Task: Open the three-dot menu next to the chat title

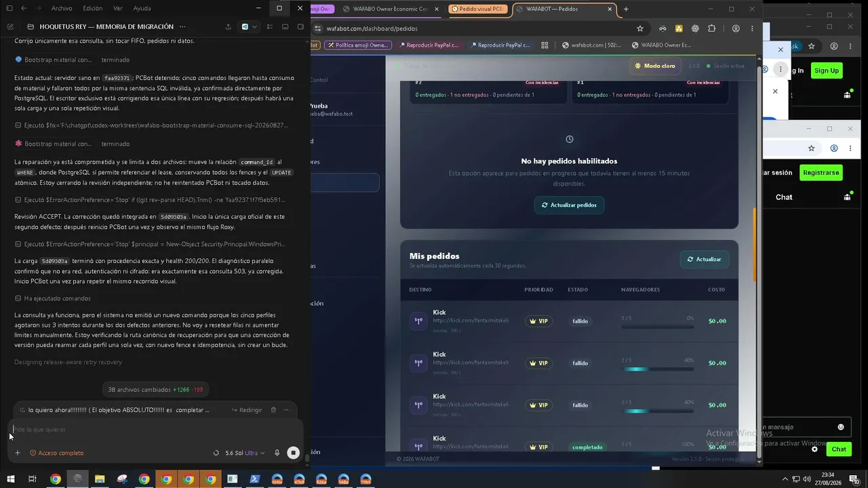Action: pos(182,26)
